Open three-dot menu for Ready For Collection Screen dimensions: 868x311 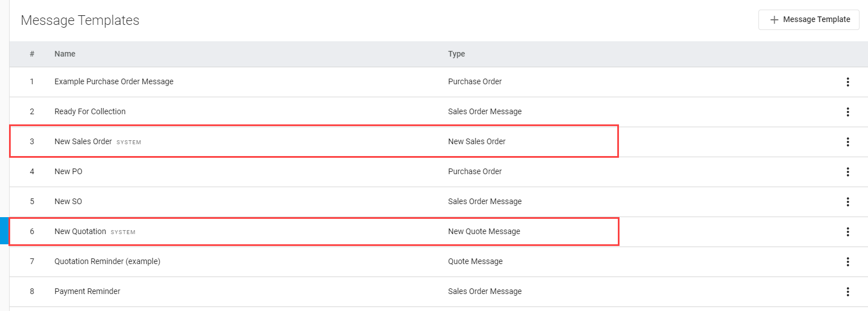pyautogui.click(x=847, y=112)
